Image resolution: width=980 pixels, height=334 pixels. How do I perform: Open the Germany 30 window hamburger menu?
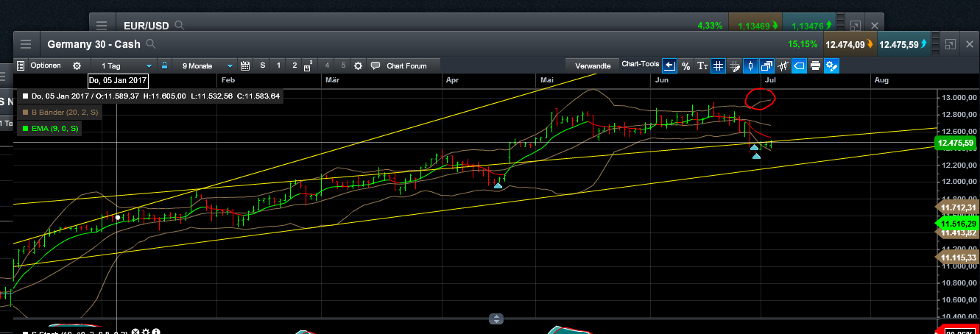[x=26, y=44]
